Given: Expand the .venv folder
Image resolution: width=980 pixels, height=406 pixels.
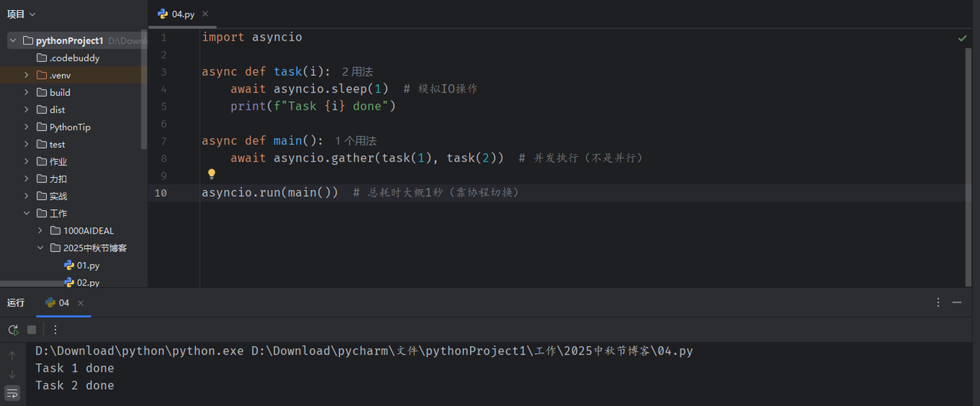Looking at the screenshot, I should coord(27,75).
